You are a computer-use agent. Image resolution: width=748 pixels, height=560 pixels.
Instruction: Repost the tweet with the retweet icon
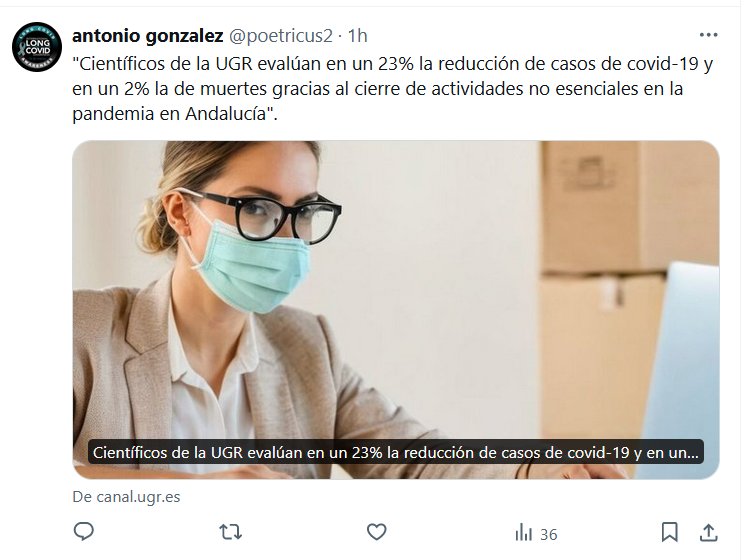(230, 532)
